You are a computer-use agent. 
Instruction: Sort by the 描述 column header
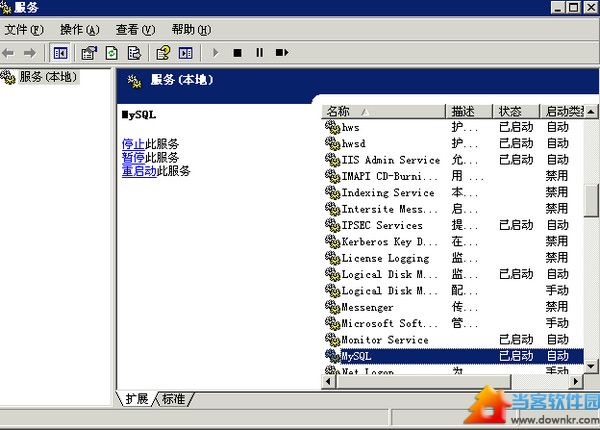[470, 111]
